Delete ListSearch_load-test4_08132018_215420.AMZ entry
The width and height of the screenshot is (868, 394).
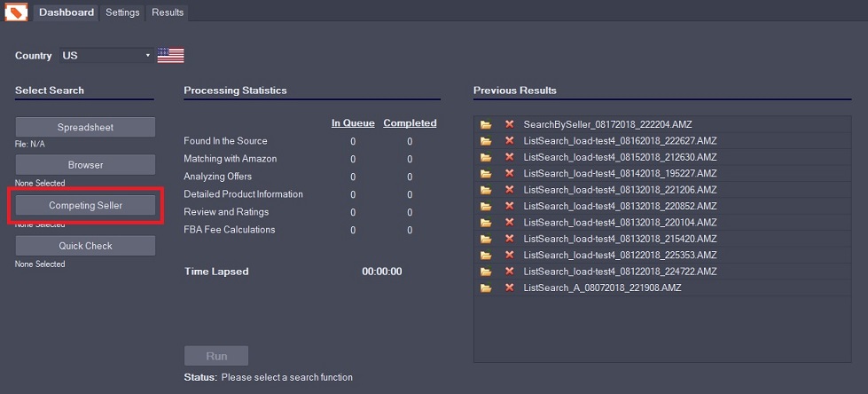510,239
